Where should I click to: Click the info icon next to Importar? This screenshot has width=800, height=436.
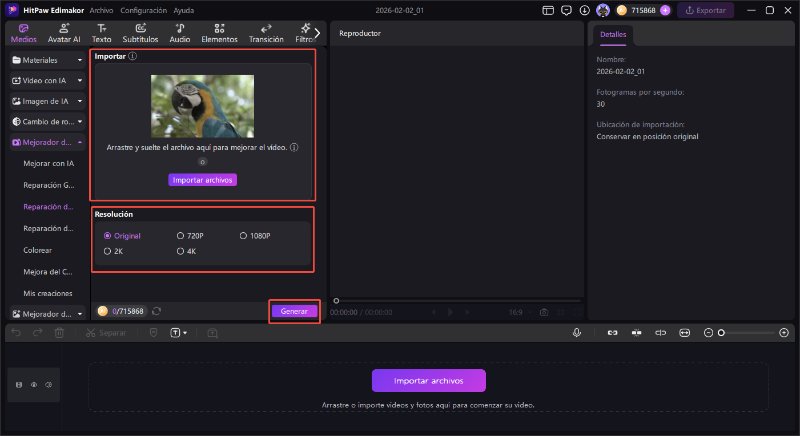click(133, 56)
